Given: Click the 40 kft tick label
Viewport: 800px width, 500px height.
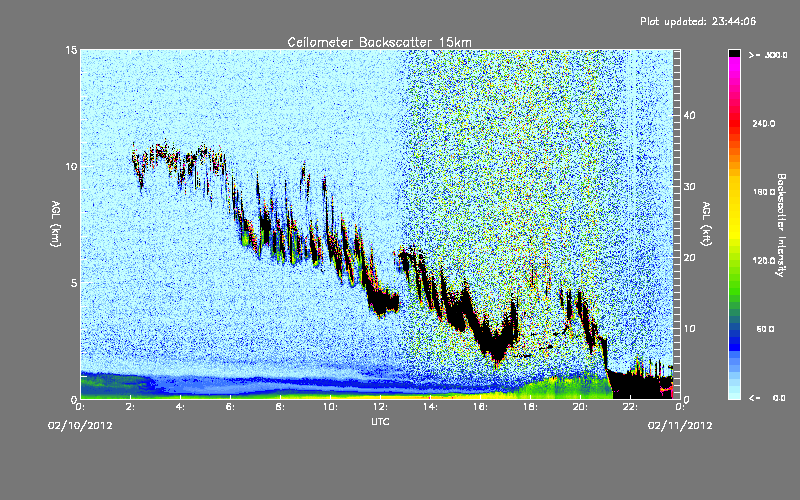Looking at the screenshot, I should point(689,115).
